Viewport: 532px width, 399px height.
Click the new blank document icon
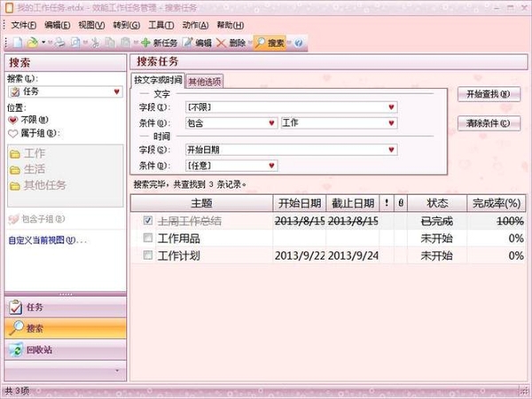(18, 43)
